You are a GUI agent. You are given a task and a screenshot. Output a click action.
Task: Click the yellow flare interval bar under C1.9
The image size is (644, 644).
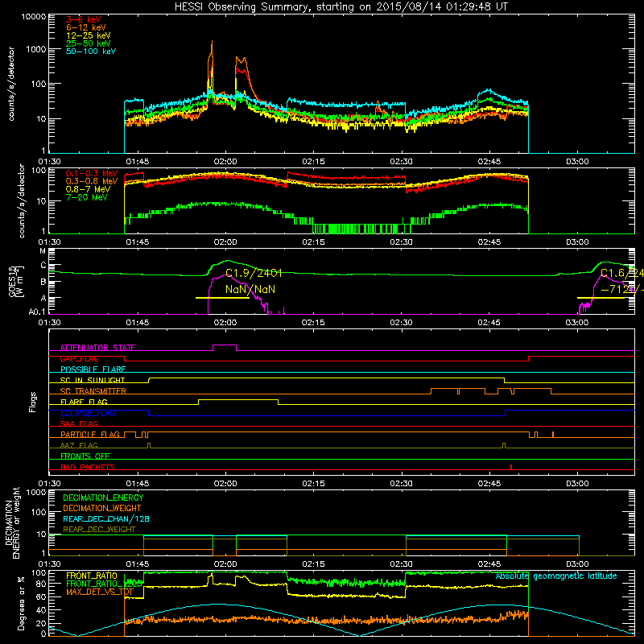coord(222,298)
